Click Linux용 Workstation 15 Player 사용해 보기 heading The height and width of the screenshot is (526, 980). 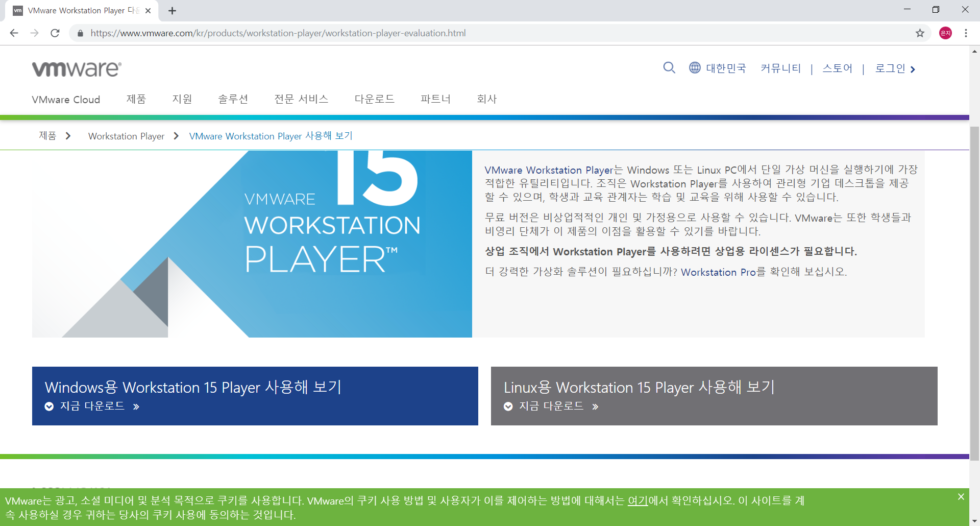[x=639, y=387]
